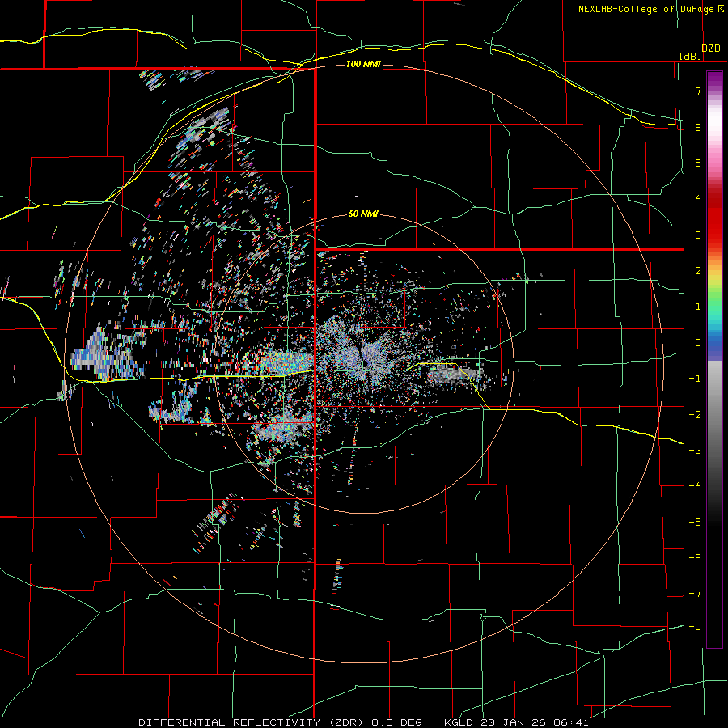Click the -5 scale label

click(x=695, y=522)
